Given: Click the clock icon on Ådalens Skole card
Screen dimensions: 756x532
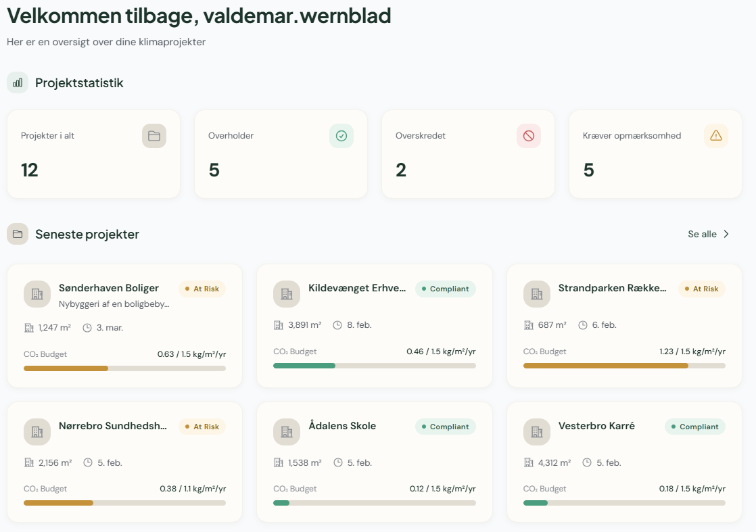Looking at the screenshot, I should click(x=339, y=462).
